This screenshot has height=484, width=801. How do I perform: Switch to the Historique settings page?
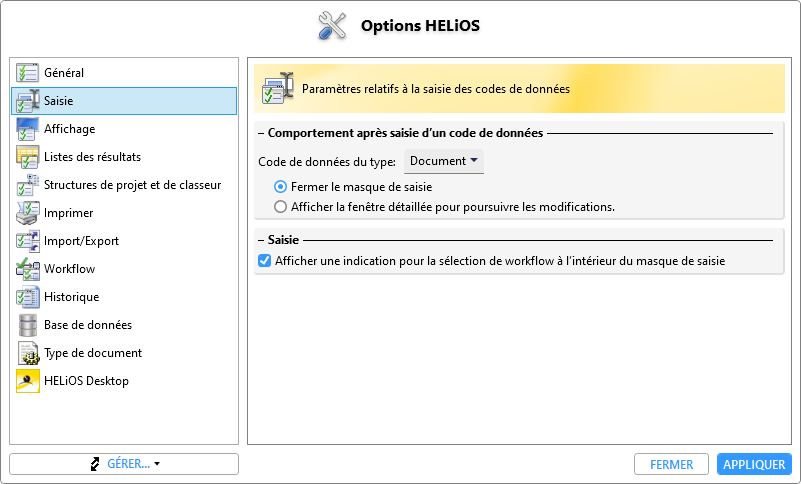point(71,297)
